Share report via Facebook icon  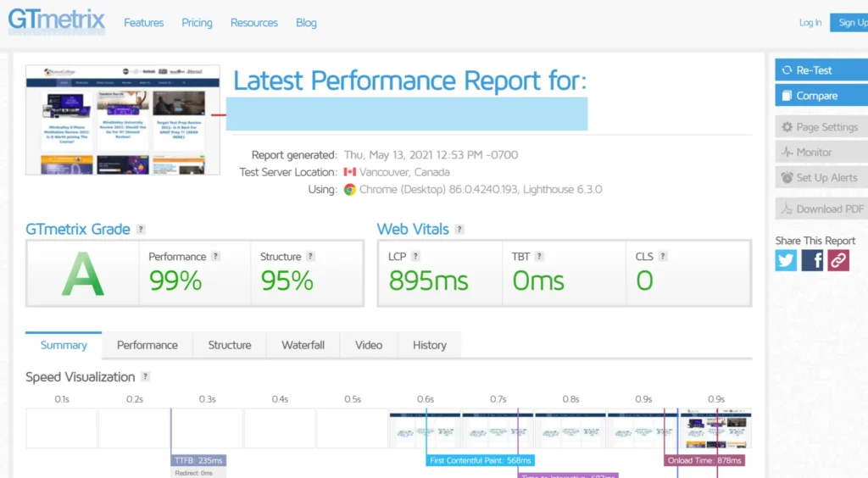[x=812, y=260]
